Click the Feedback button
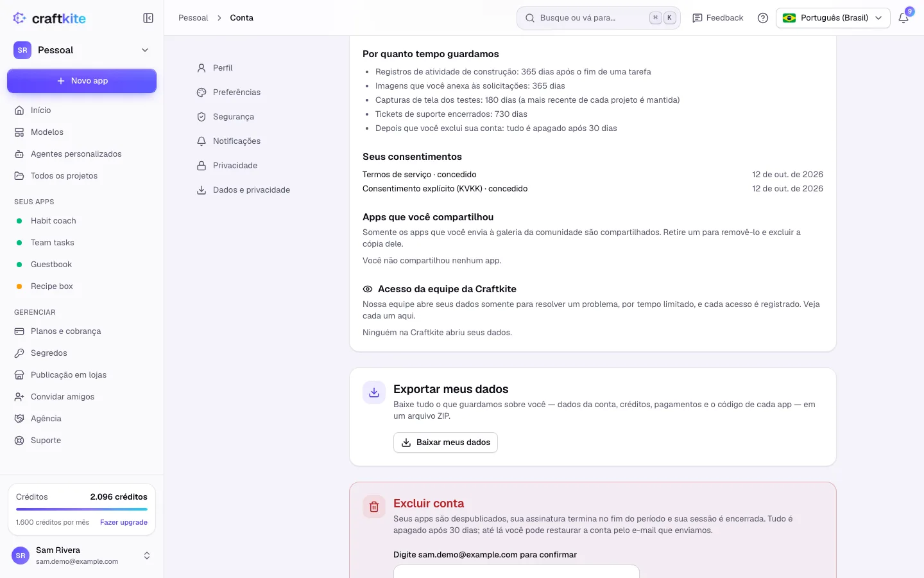 coord(718,18)
